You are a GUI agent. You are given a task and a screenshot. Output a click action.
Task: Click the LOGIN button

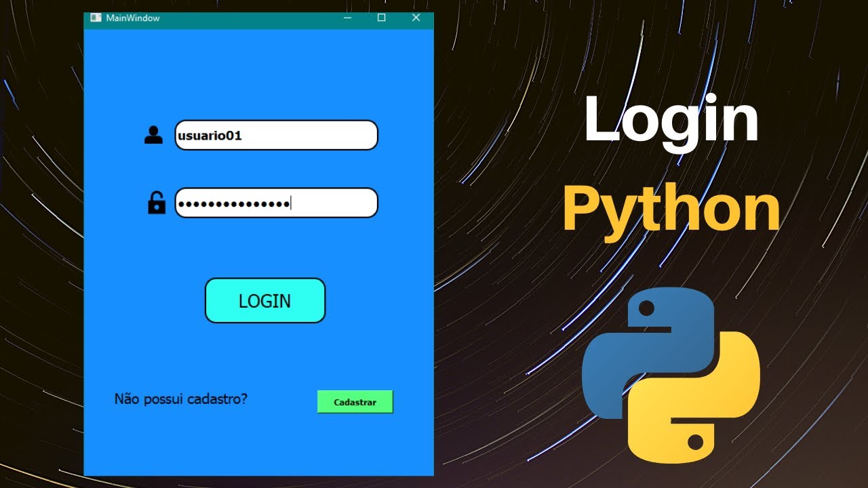(x=265, y=300)
